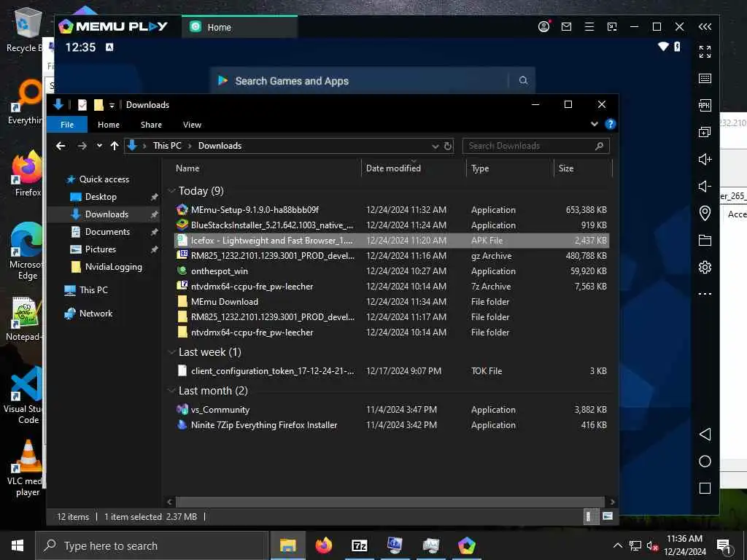Go up one folder level in Explorer
The height and width of the screenshot is (560, 747).
tap(115, 146)
